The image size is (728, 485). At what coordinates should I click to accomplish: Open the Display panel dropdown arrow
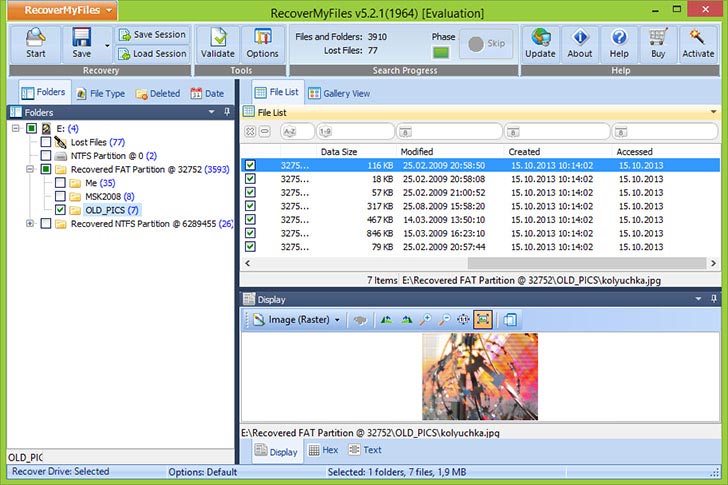(x=698, y=299)
